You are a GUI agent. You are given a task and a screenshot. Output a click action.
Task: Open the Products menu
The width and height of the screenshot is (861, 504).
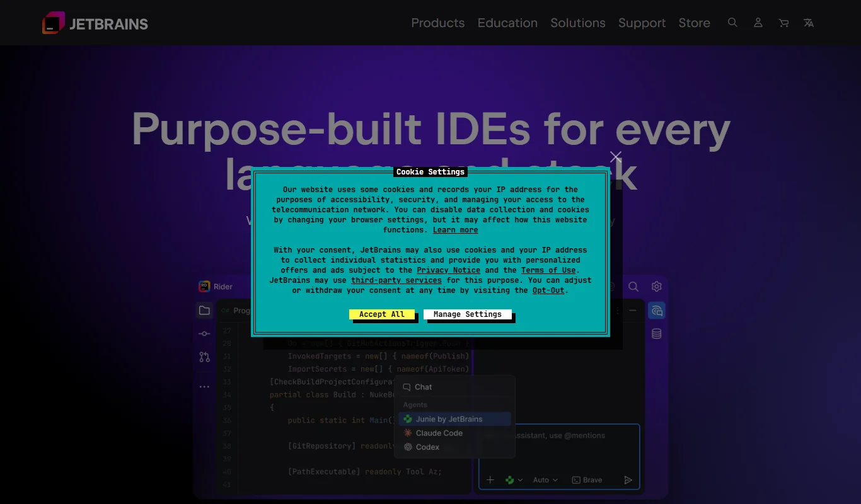(x=438, y=23)
